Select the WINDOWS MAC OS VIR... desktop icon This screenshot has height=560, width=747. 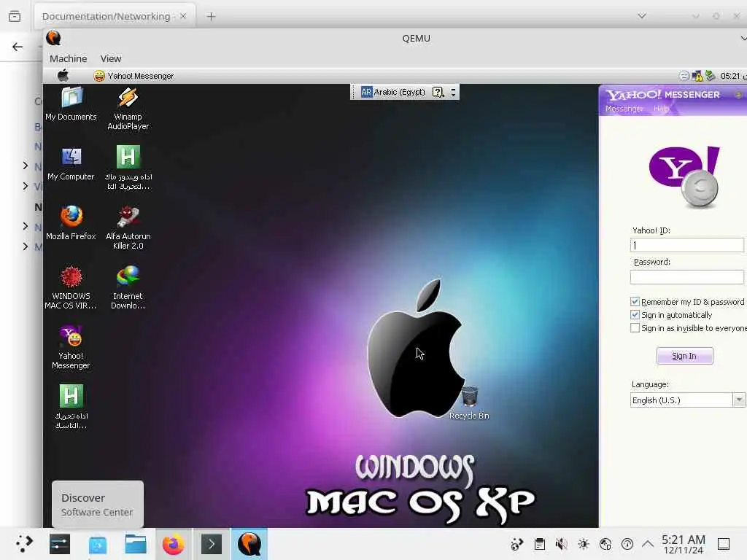click(x=71, y=287)
